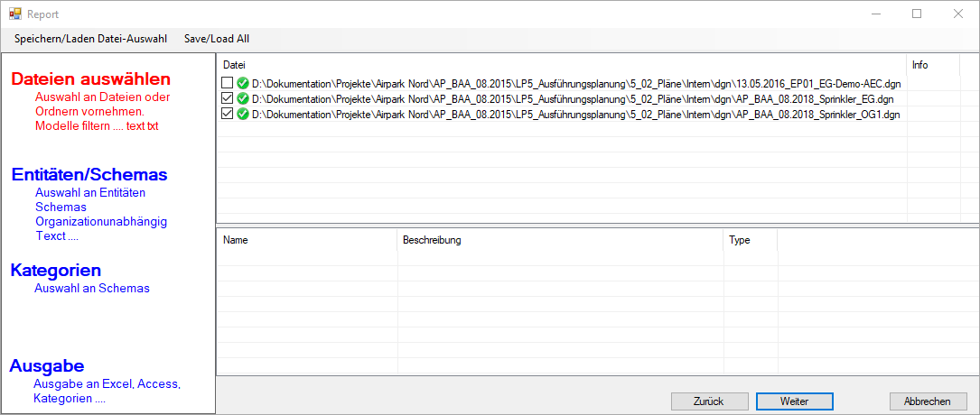Viewport: 980px width, 415px height.
Task: Uncheck the Sprinkler_OG1.dgn file checkbox
Action: click(x=228, y=115)
